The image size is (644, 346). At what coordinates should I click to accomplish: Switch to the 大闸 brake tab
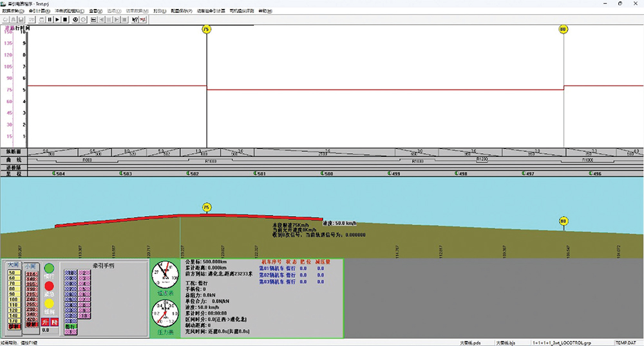(x=13, y=264)
